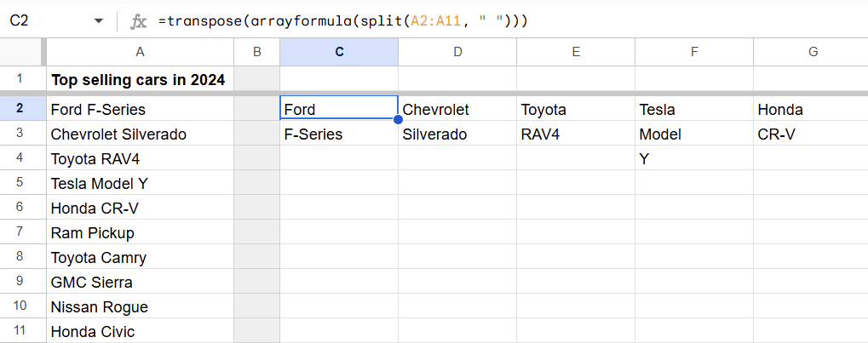Click into the formula bar text
Image resolution: width=868 pixels, height=343 pixels.
tap(342, 21)
